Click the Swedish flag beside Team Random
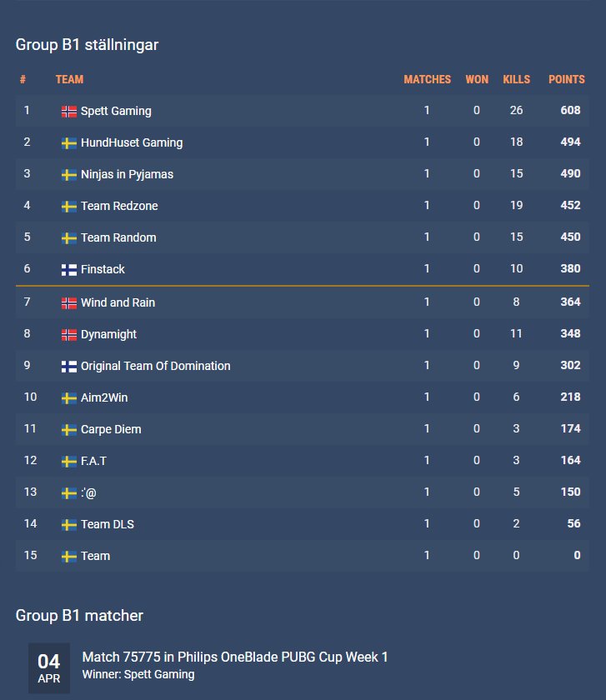Screen dimensions: 606x700 point(69,238)
